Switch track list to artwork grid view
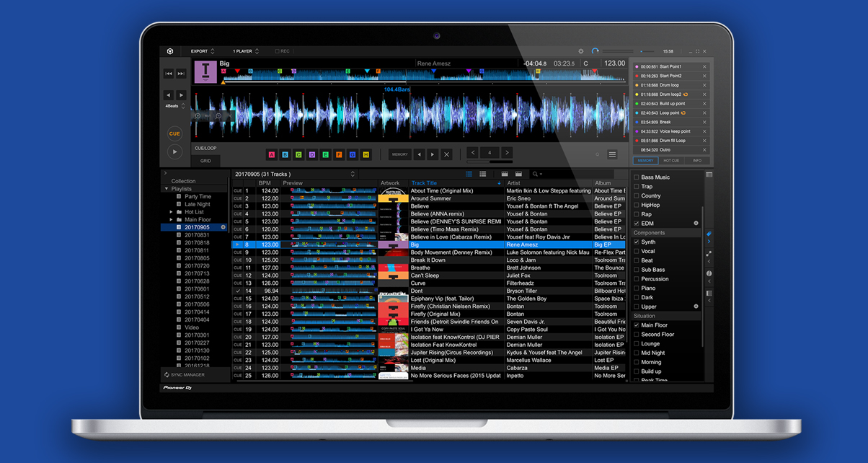This screenshot has width=868, height=463. coord(468,175)
